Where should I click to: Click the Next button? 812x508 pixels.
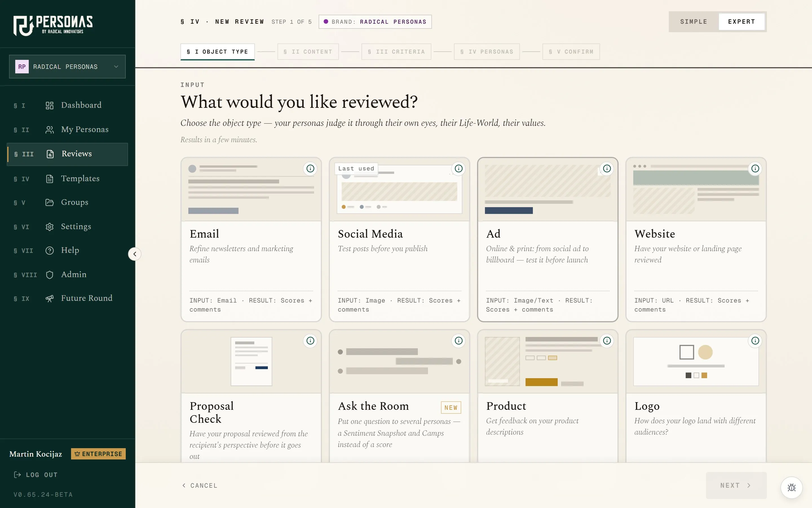click(x=736, y=485)
